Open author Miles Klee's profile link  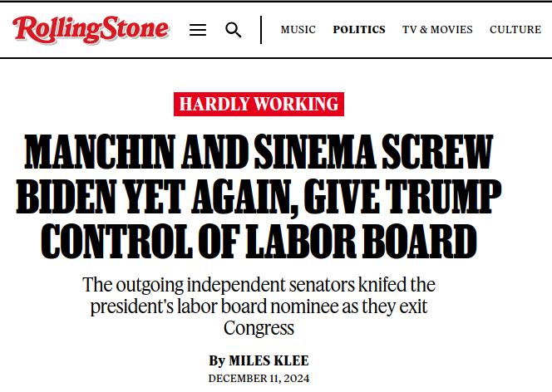pos(269,360)
